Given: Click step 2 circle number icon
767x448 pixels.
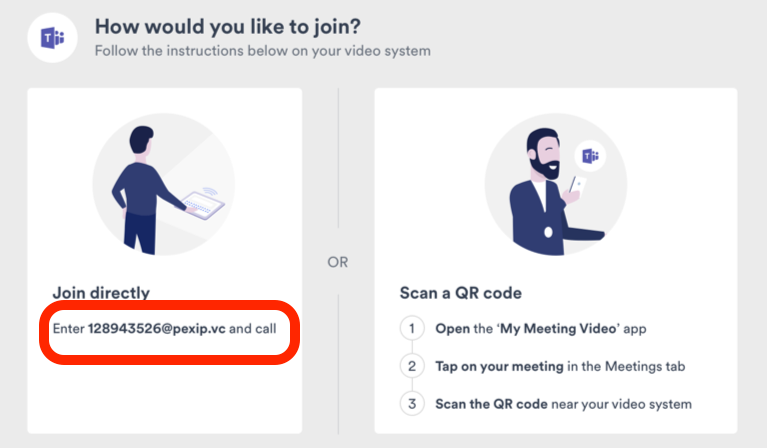Looking at the screenshot, I should 411,366.
